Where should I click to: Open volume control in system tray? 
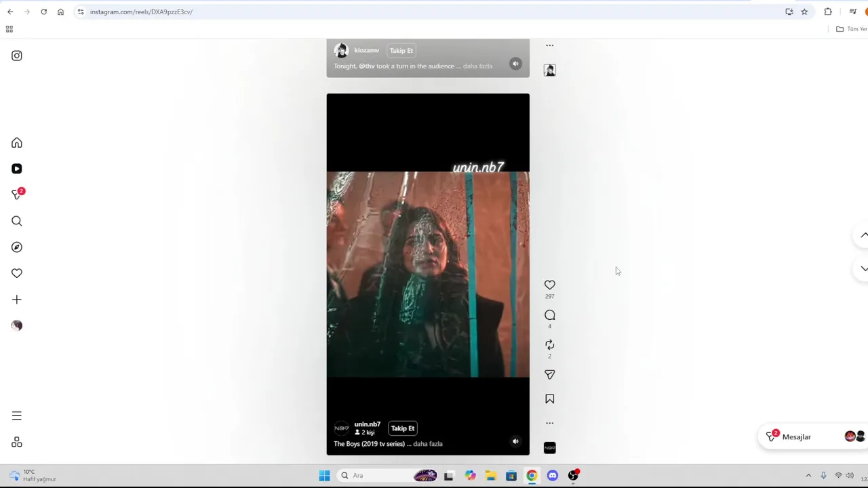850,476
